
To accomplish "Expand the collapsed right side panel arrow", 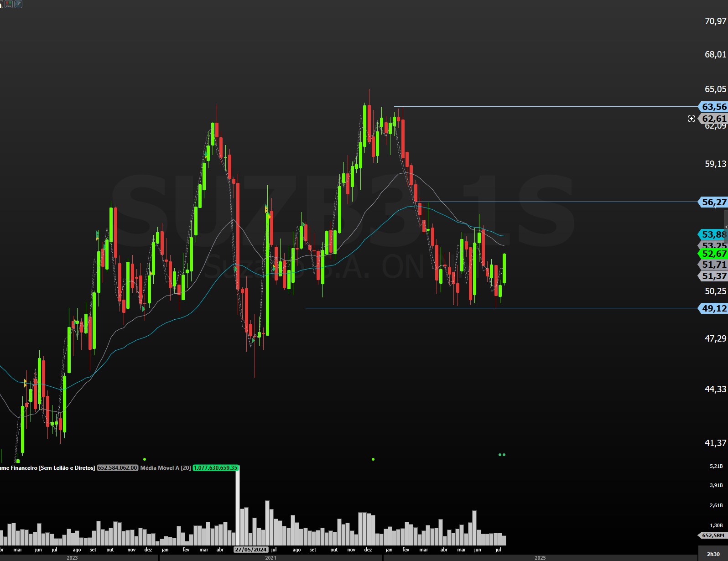I will coord(726,227).
